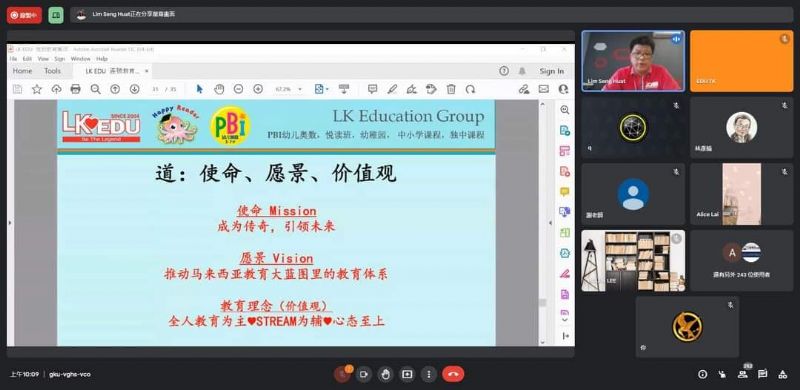The height and width of the screenshot is (390, 800).
Task: Open the 62.2% zoom level dropdown
Action: click(x=289, y=89)
